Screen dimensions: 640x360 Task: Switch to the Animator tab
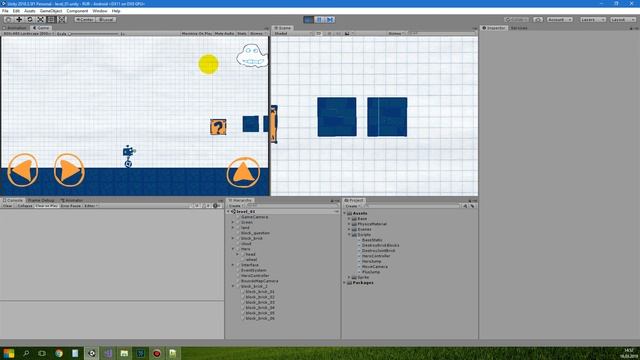(x=72, y=200)
